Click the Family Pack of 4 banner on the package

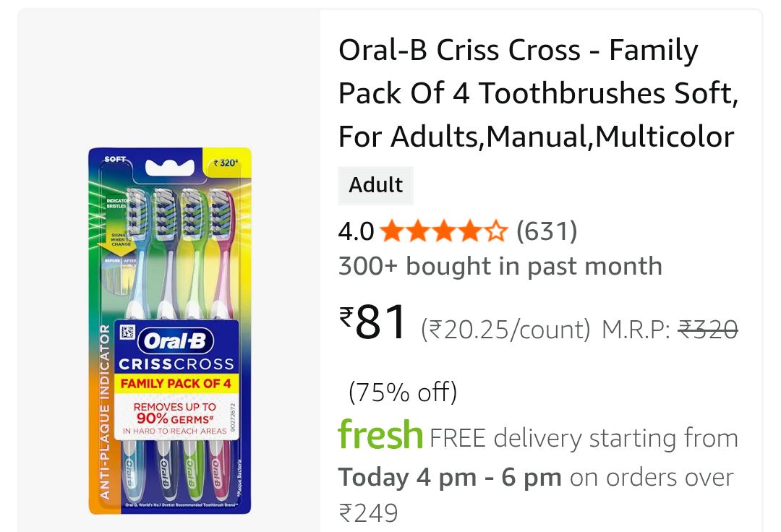pyautogui.click(x=176, y=383)
